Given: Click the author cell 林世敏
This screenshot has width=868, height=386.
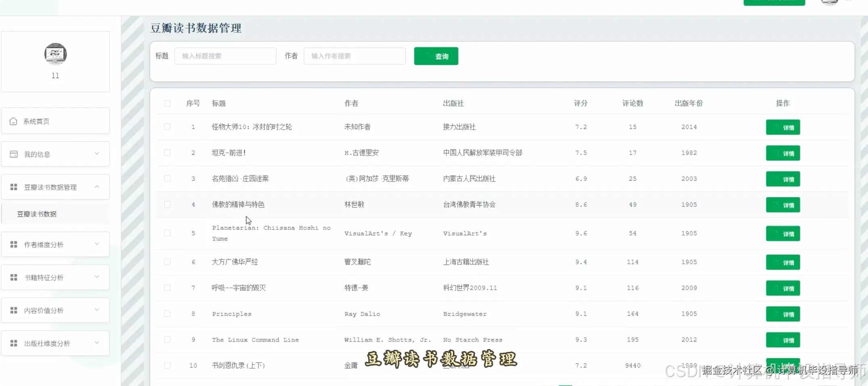Looking at the screenshot, I should pos(354,205).
